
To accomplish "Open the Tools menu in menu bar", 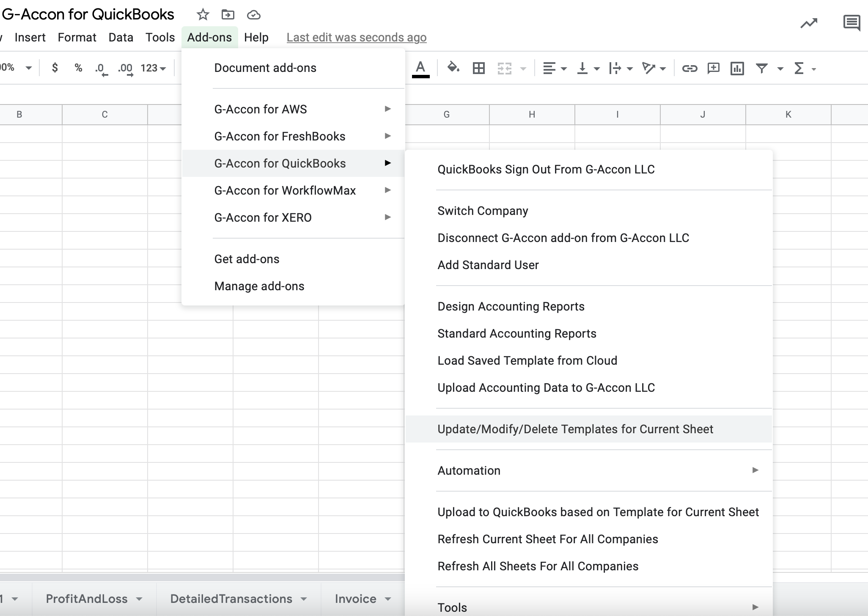I will (x=160, y=37).
